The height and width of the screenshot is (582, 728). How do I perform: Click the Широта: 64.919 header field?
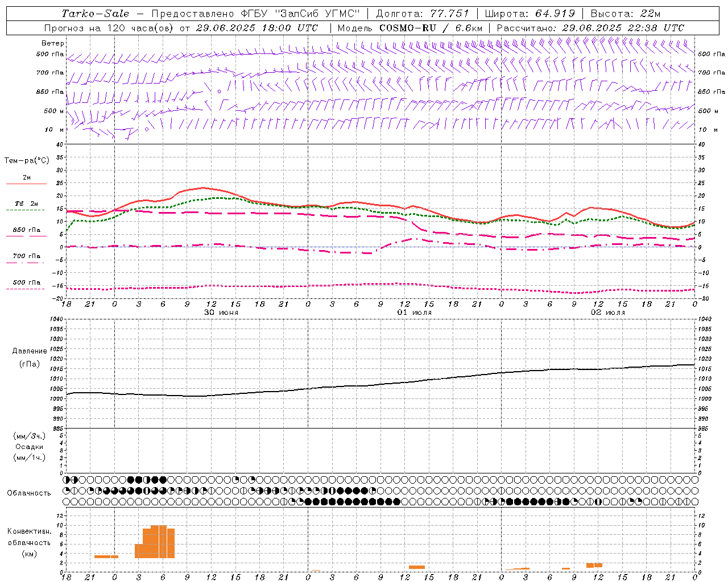[x=530, y=14]
